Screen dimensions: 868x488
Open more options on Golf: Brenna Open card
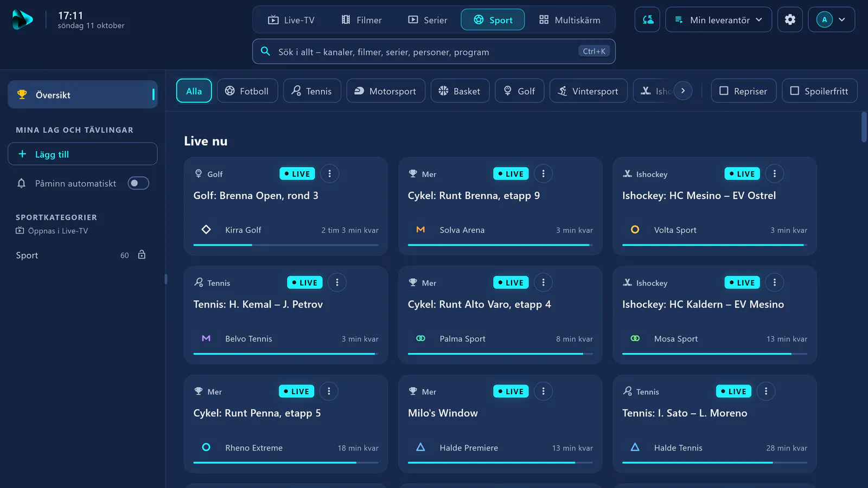tap(329, 174)
